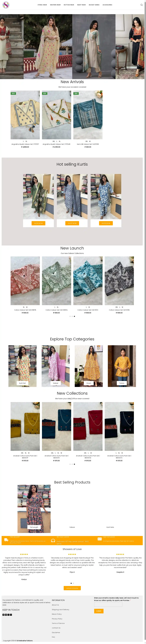Select the second testimonial slider dot
The height and width of the screenshot is (644, 146).
tap(73, 583)
